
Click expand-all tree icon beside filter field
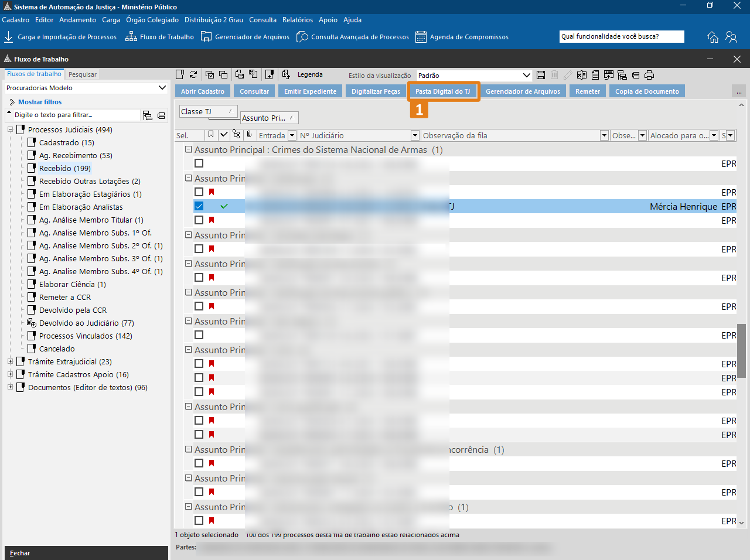(x=148, y=115)
